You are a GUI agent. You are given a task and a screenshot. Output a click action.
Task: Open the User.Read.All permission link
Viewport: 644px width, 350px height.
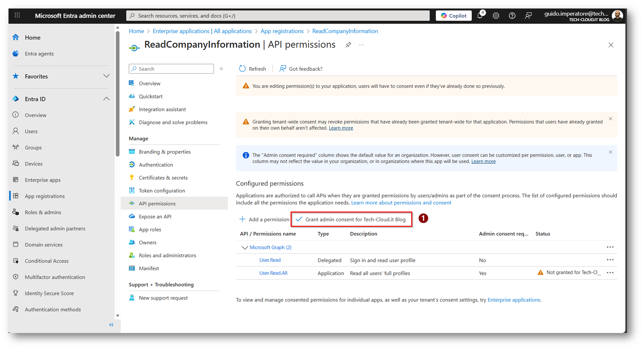pyautogui.click(x=273, y=273)
